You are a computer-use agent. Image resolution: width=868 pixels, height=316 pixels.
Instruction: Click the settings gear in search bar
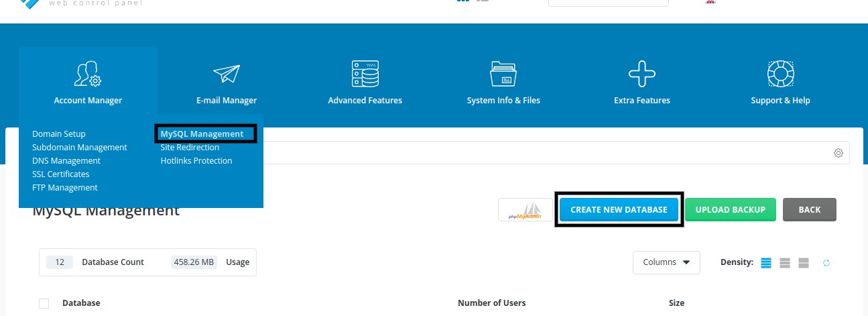tap(838, 153)
